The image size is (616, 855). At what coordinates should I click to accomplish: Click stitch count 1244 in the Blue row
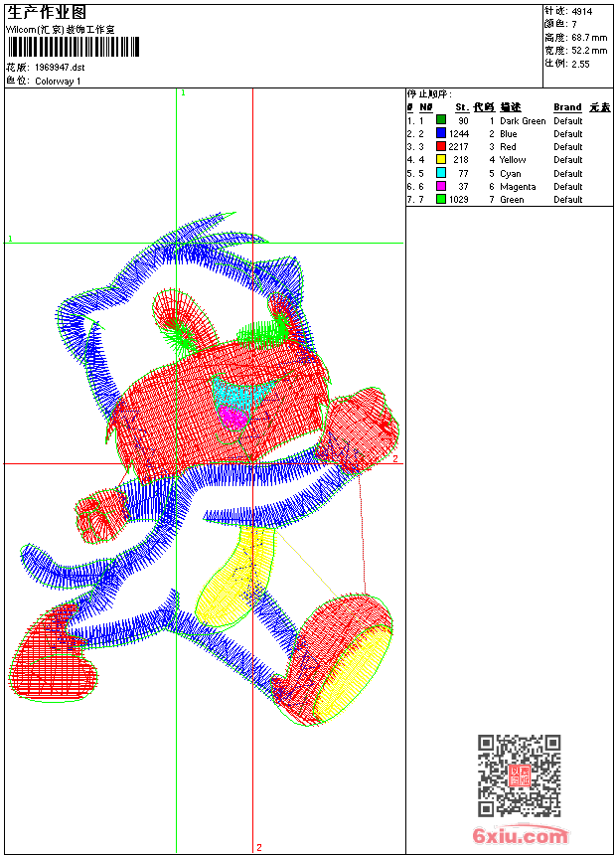click(458, 134)
